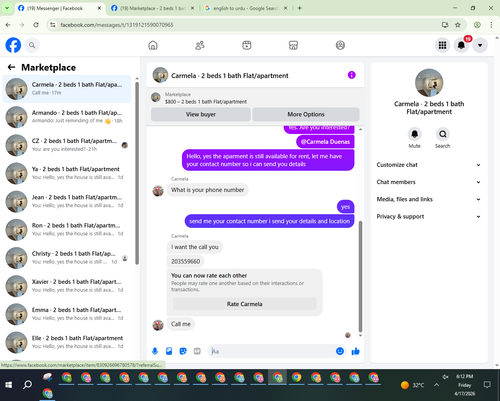Search within the conversation
Screen dimensions: 500x401
point(442,134)
